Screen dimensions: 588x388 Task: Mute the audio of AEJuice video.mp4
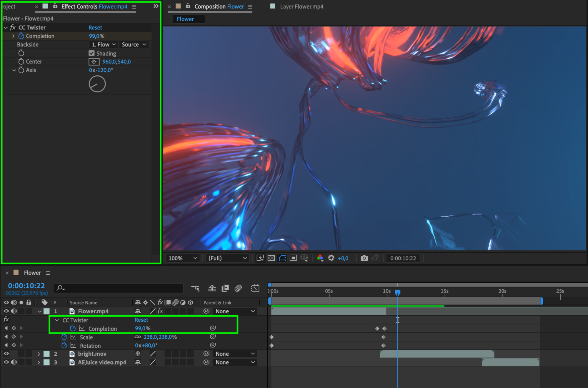[x=14, y=362]
